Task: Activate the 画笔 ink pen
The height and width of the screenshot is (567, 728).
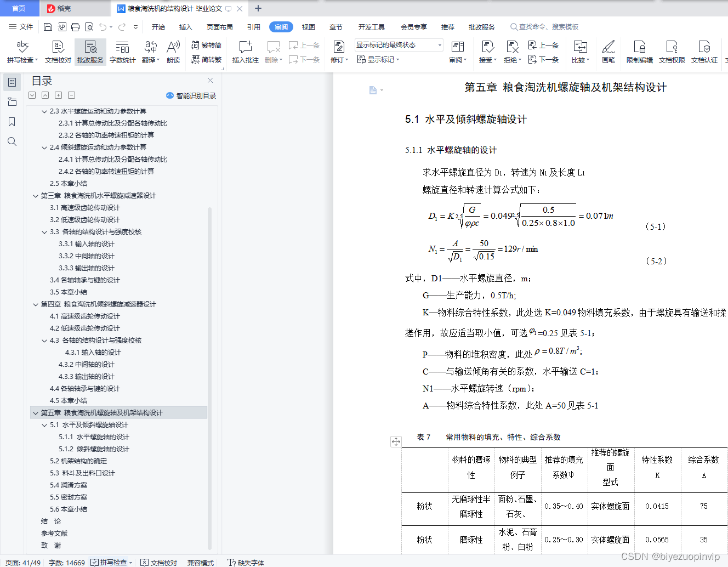Action: click(608, 52)
